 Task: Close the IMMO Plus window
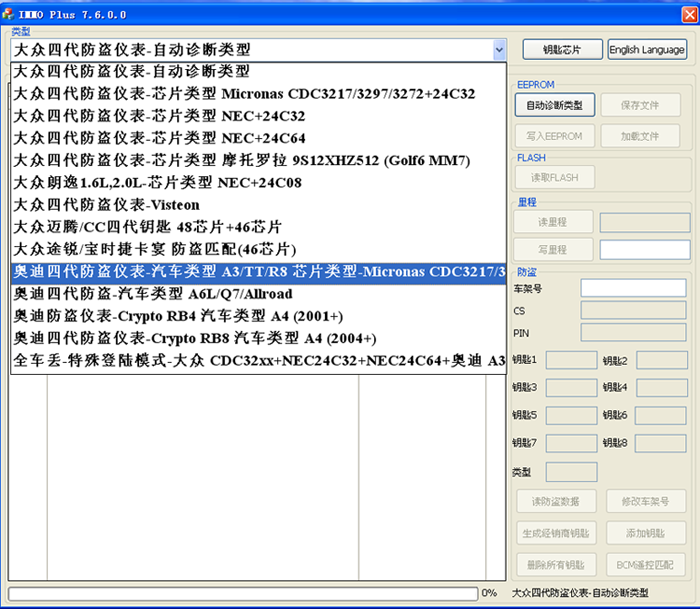point(690,15)
